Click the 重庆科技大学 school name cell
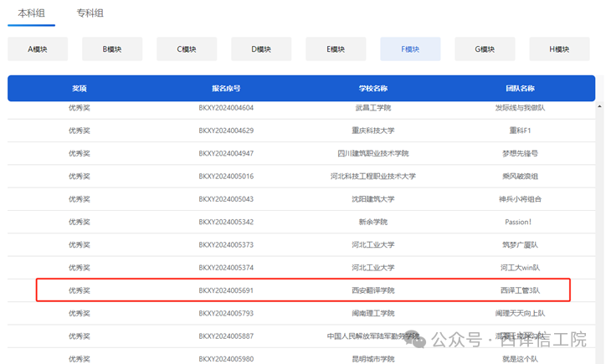This screenshot has height=364, width=606. tap(372, 131)
